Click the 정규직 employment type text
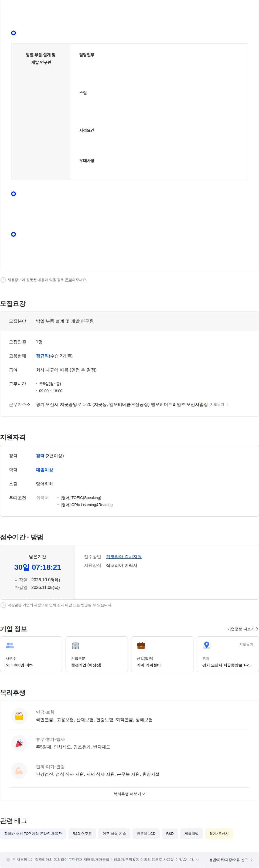The height and width of the screenshot is (868, 259). 42,356
